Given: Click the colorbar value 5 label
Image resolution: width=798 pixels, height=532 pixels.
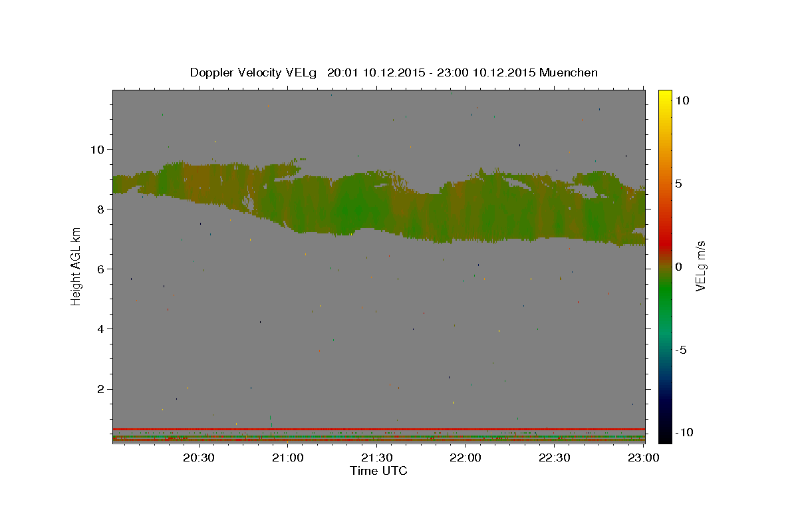Looking at the screenshot, I should [679, 184].
